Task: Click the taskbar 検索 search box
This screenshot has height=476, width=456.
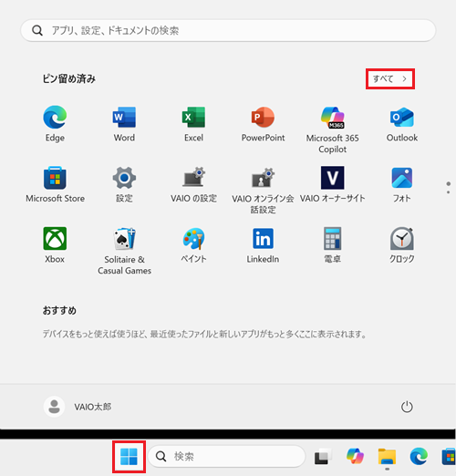Action: (x=226, y=456)
